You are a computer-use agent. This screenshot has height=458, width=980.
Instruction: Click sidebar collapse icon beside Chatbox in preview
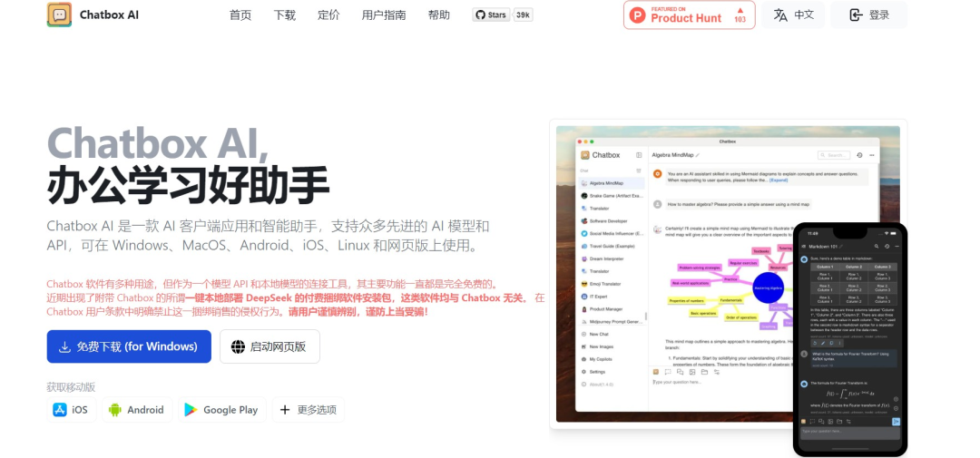coord(639,155)
